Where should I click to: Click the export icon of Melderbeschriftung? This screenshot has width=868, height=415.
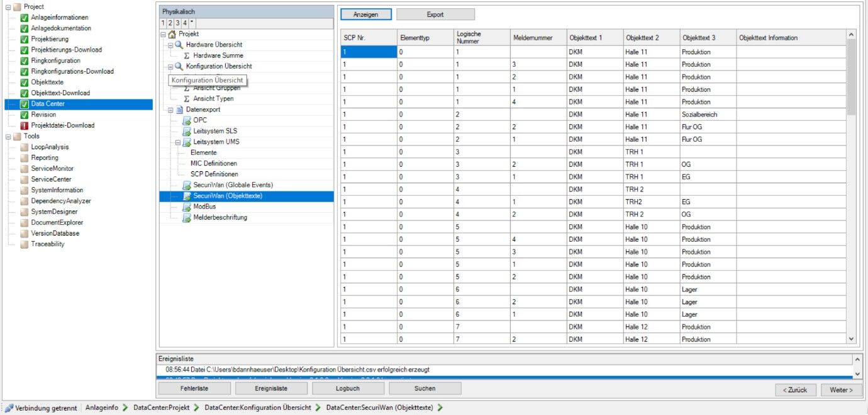coord(187,217)
